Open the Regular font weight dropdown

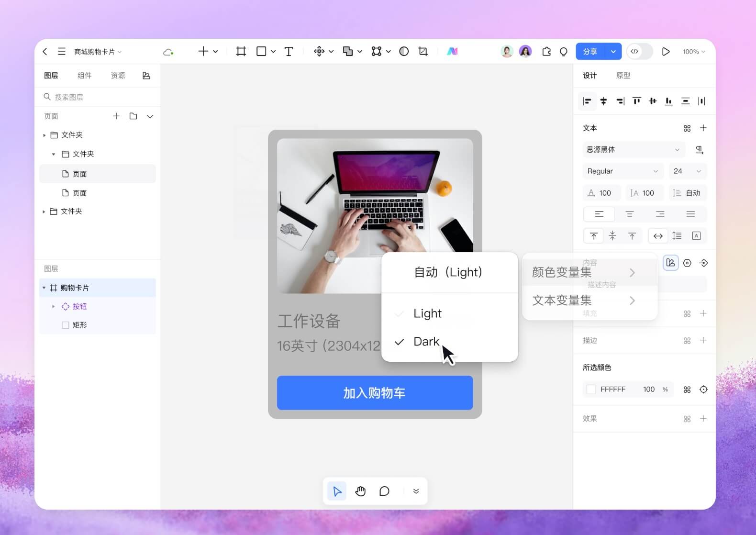(623, 171)
